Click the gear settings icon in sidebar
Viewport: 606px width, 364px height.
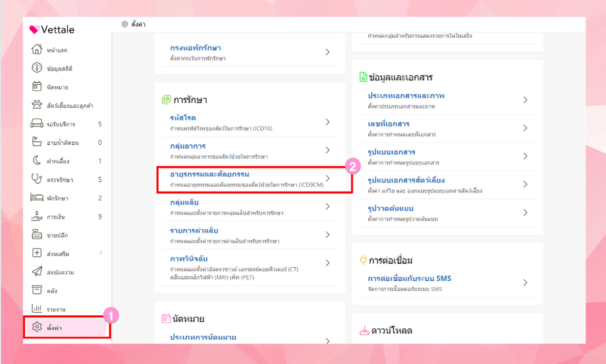point(37,327)
